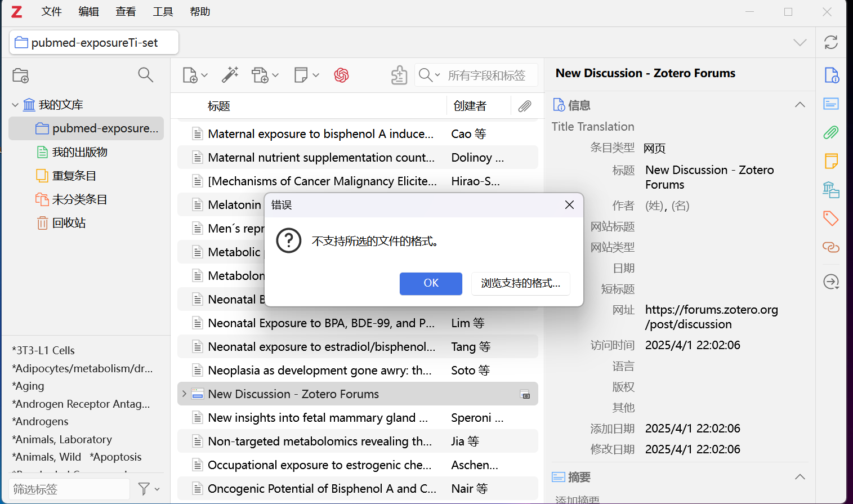
Task: Select the Oncogenic Potential of Bisphenol A row
Action: 358,489
